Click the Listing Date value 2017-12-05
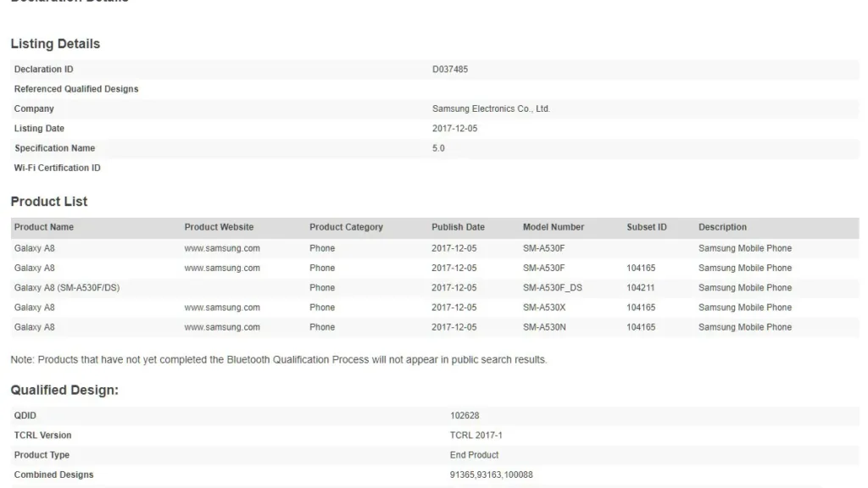 click(x=454, y=129)
